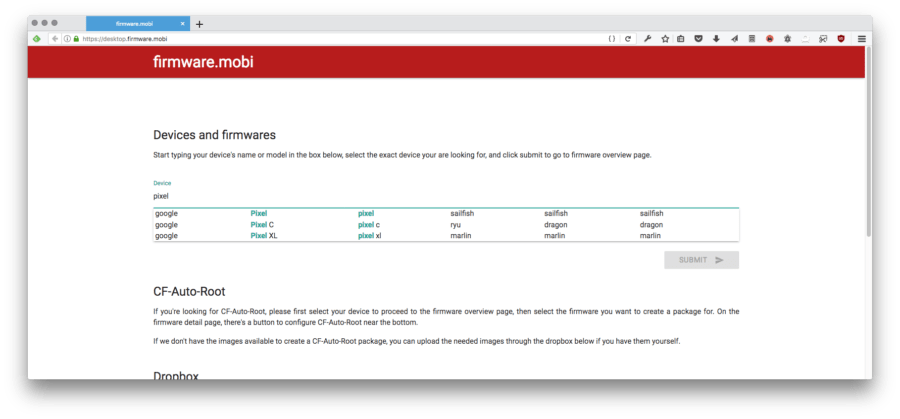Click the red shield extension icon
This screenshot has width=900, height=419.
(x=841, y=39)
